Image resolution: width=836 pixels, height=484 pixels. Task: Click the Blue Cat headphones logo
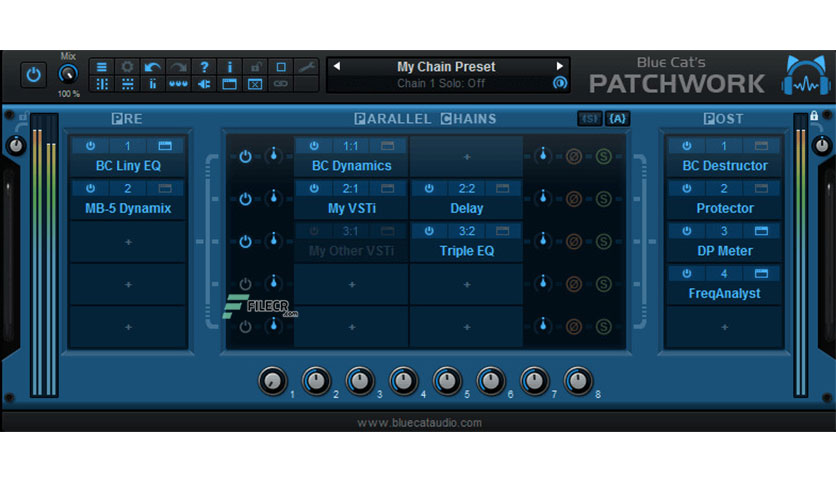click(806, 75)
